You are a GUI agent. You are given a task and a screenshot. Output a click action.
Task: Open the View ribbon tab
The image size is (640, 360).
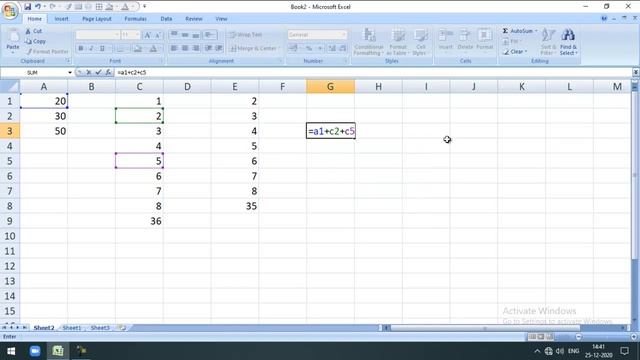pos(221,19)
